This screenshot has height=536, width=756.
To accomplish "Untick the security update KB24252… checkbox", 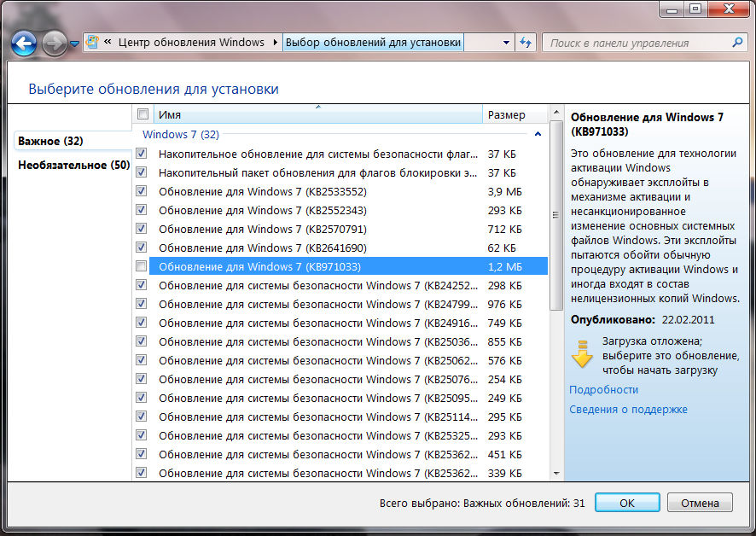I will coord(142,285).
